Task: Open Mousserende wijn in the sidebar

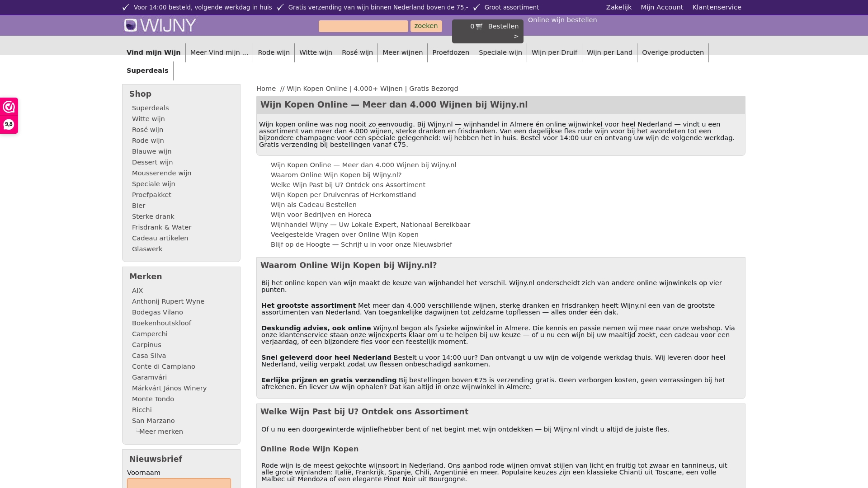Action: click(x=162, y=173)
